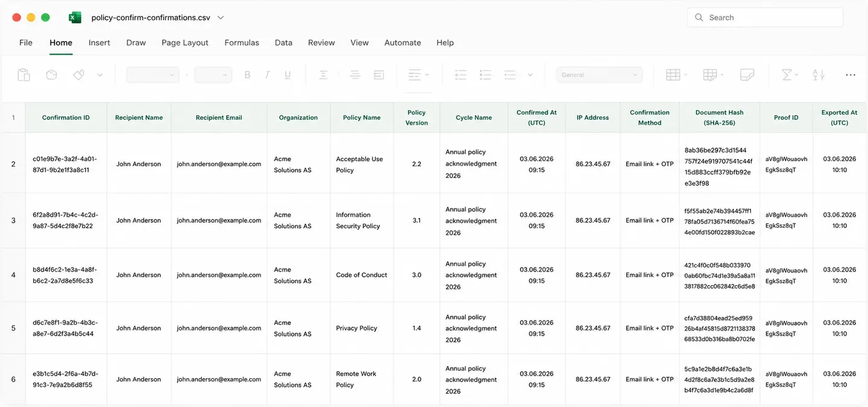Toggle Italic formatting
Image resolution: width=868 pixels, height=407 pixels.
click(x=267, y=75)
